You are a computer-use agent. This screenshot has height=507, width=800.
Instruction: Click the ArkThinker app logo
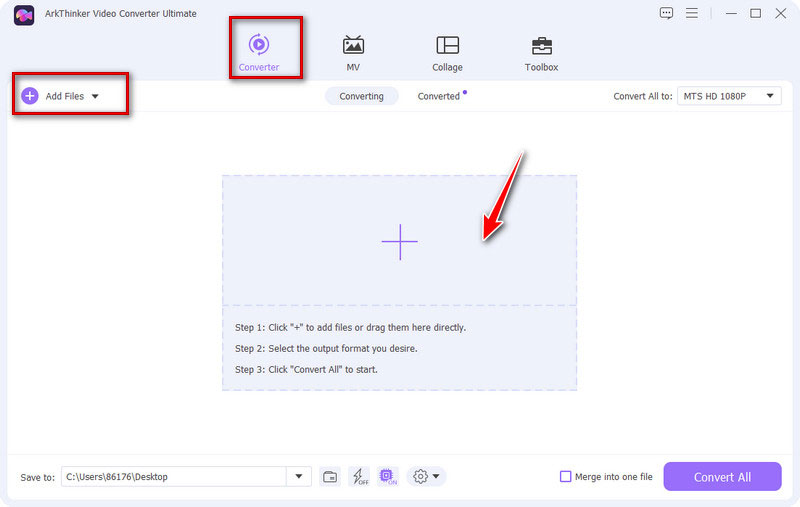click(24, 15)
